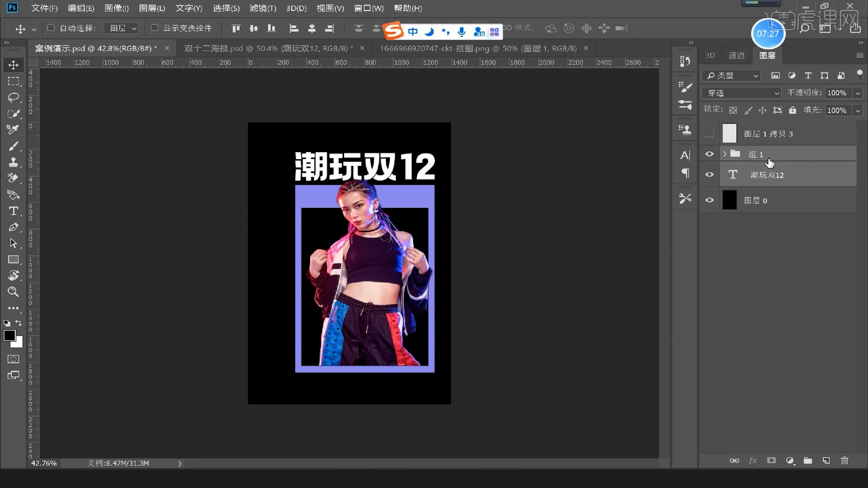Image resolution: width=868 pixels, height=488 pixels.
Task: Select the Rectangle shape tool
Action: point(13,259)
